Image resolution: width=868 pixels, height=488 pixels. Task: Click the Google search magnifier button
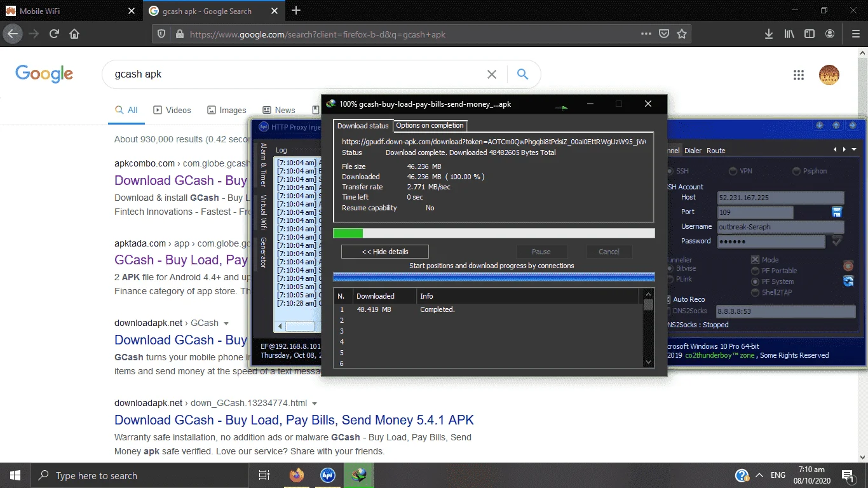point(522,74)
